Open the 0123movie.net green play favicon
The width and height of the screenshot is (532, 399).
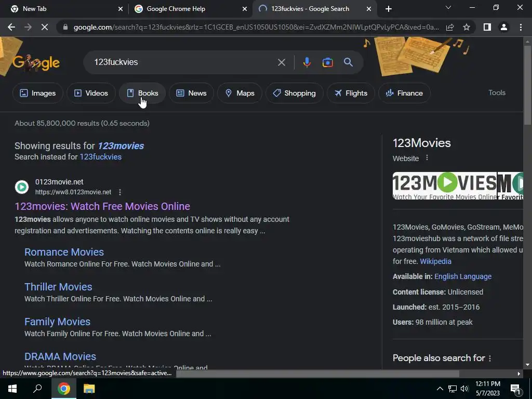click(x=22, y=187)
